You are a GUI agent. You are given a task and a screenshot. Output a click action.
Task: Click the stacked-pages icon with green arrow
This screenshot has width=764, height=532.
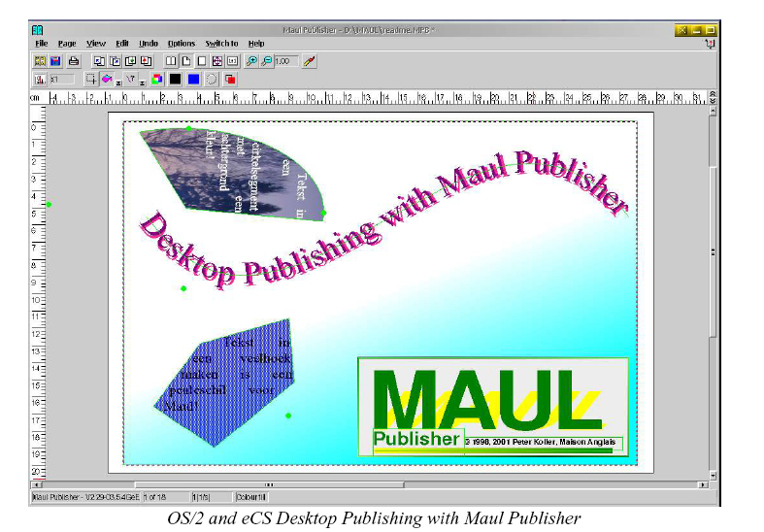pyautogui.click(x=131, y=61)
